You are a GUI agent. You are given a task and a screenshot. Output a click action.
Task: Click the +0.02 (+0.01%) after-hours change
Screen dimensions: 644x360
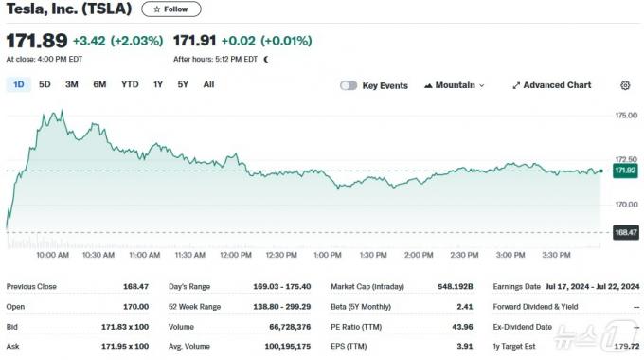[x=266, y=41]
